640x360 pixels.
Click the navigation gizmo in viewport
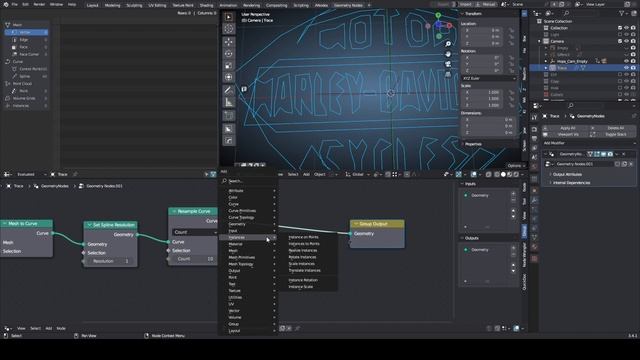[438, 25]
